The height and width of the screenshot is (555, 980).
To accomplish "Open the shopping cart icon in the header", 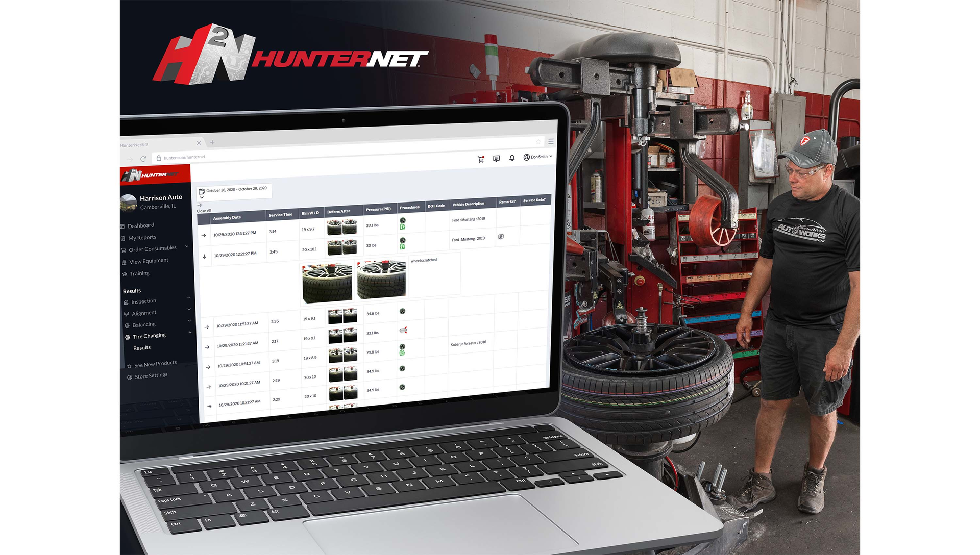I will point(481,159).
